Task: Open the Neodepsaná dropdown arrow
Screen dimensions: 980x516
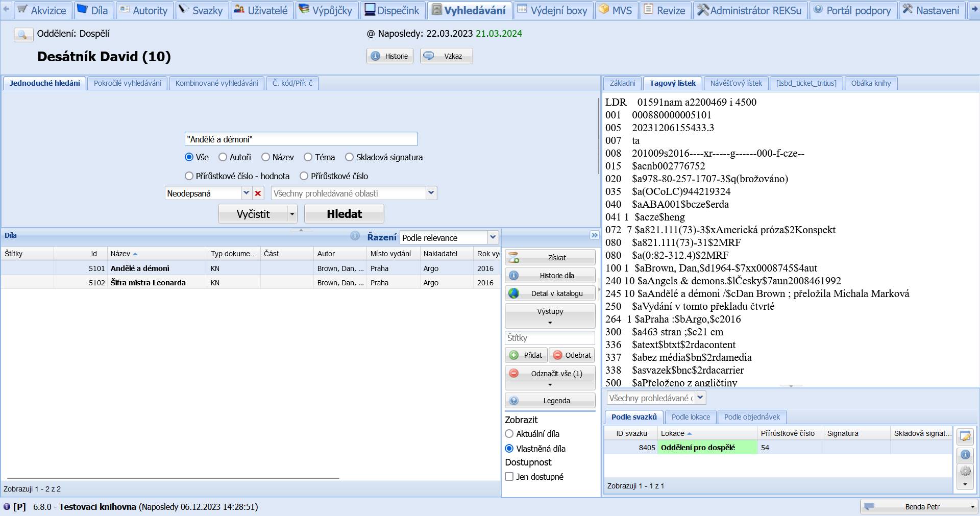Action: pyautogui.click(x=246, y=193)
